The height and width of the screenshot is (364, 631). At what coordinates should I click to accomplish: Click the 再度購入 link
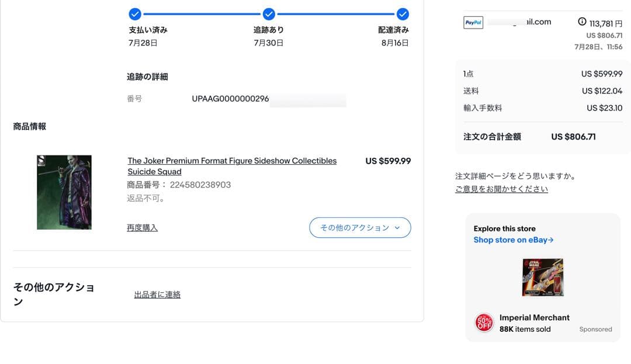(142, 228)
